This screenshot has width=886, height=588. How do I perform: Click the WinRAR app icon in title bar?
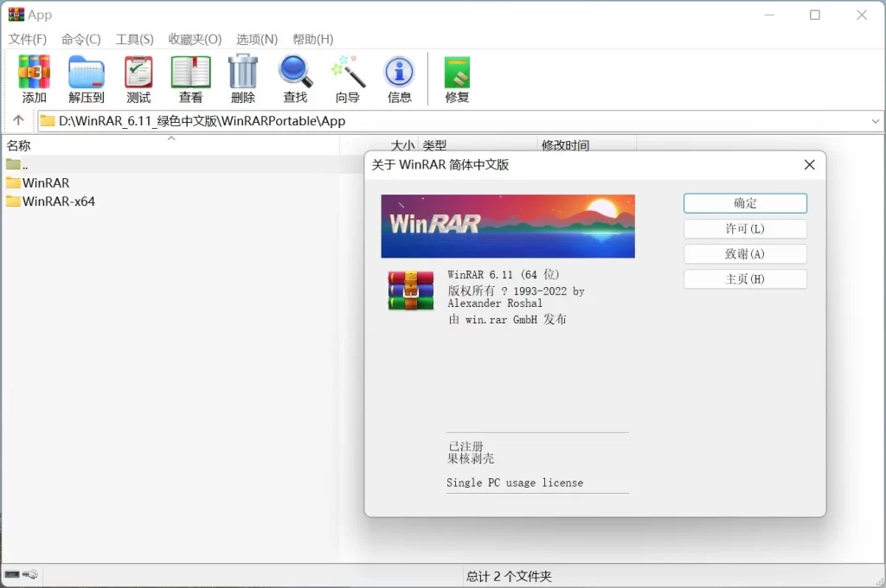click(16, 15)
